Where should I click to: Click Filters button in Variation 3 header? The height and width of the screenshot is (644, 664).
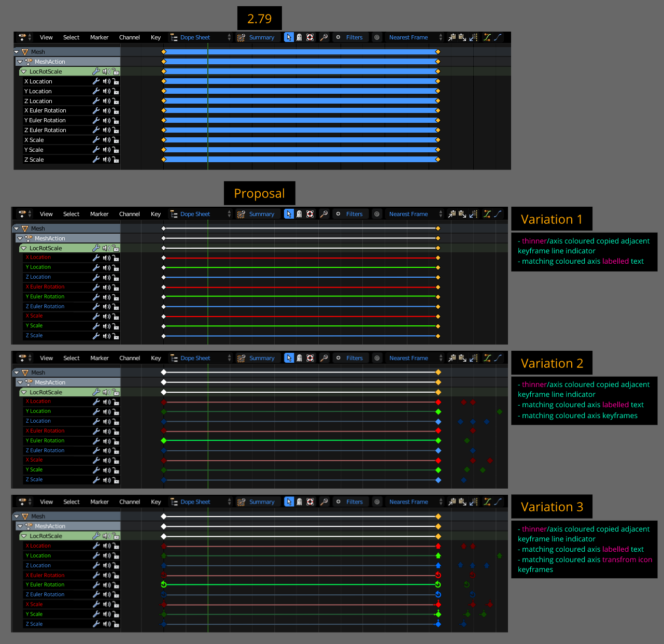(350, 502)
